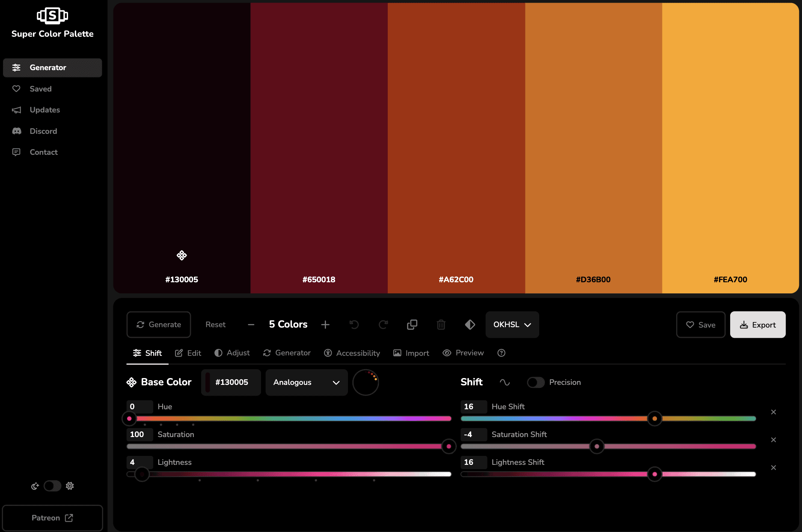The height and width of the screenshot is (532, 802).
Task: Click the base color marker on swatch #130005
Action: coord(181,255)
